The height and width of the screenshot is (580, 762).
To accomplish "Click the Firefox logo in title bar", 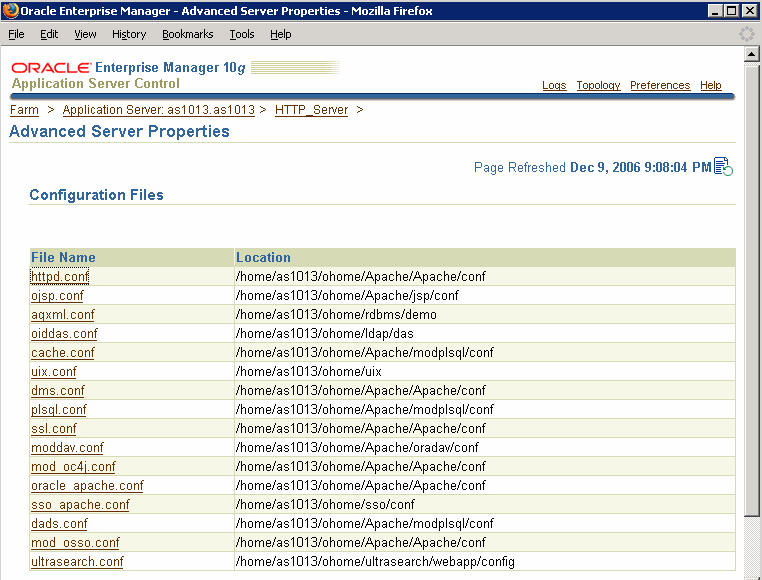I will (10, 10).
